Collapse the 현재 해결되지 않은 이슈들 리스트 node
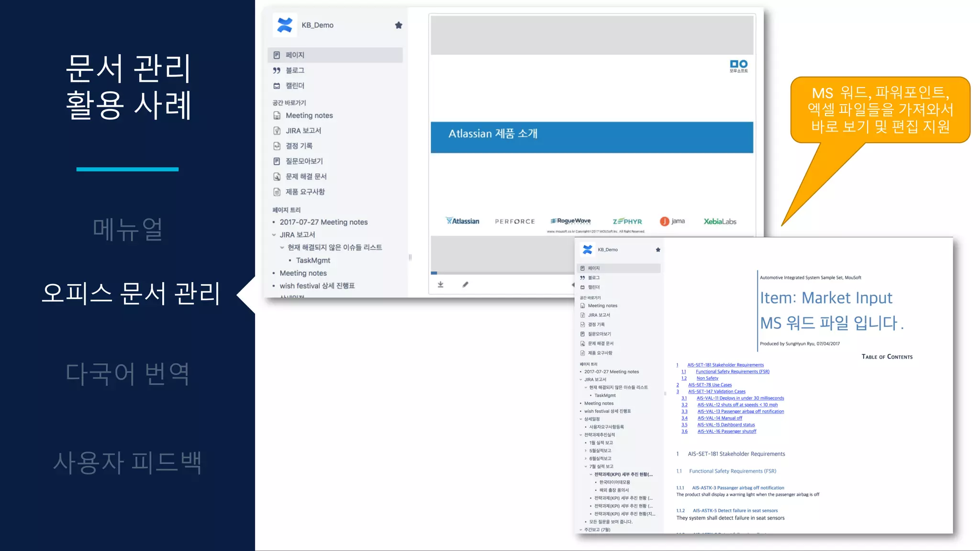The width and height of the screenshot is (980, 551). (282, 248)
